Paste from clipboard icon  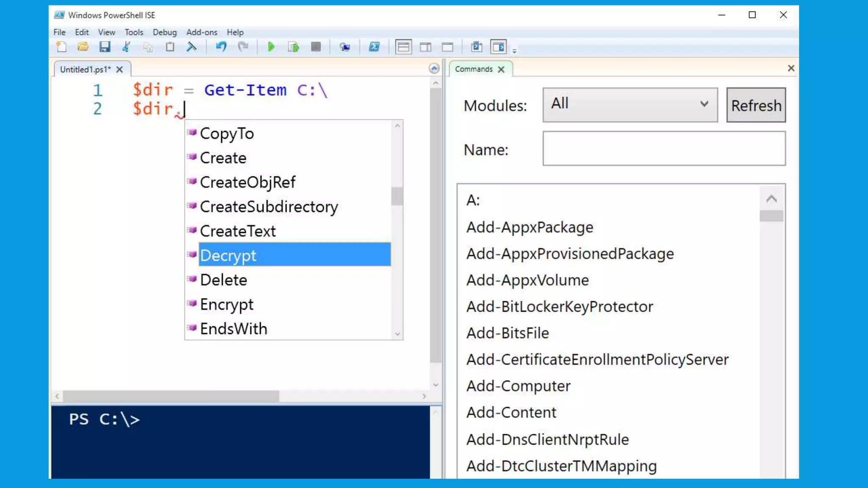(170, 47)
